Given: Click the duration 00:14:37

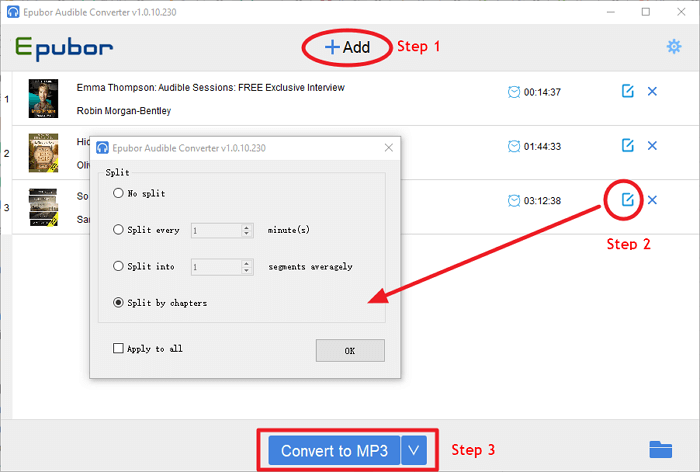Looking at the screenshot, I should pyautogui.click(x=542, y=92).
